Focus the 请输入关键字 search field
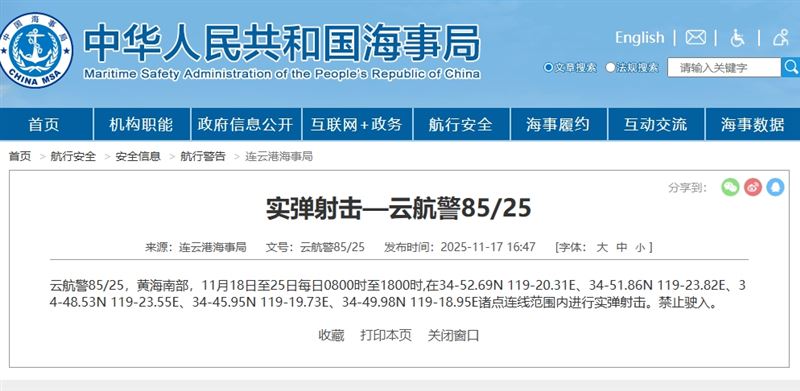800x391 pixels. tap(724, 67)
